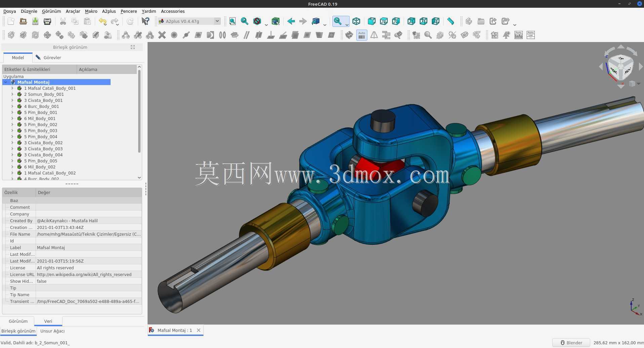Expand the 6 Mil_Body_001 tree item

point(12,118)
